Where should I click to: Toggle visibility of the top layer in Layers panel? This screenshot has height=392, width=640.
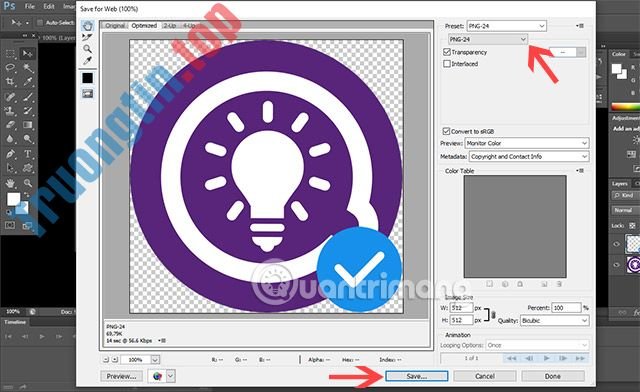point(616,244)
